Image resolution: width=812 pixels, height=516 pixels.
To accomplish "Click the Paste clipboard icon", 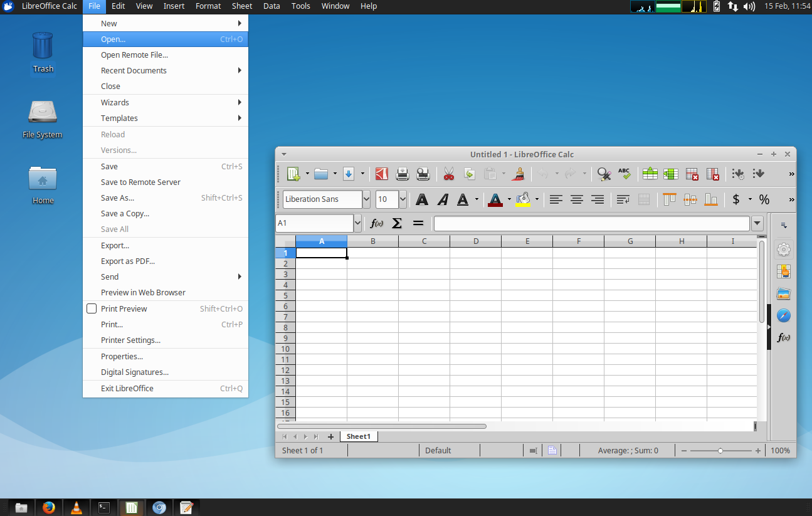I will tap(490, 174).
